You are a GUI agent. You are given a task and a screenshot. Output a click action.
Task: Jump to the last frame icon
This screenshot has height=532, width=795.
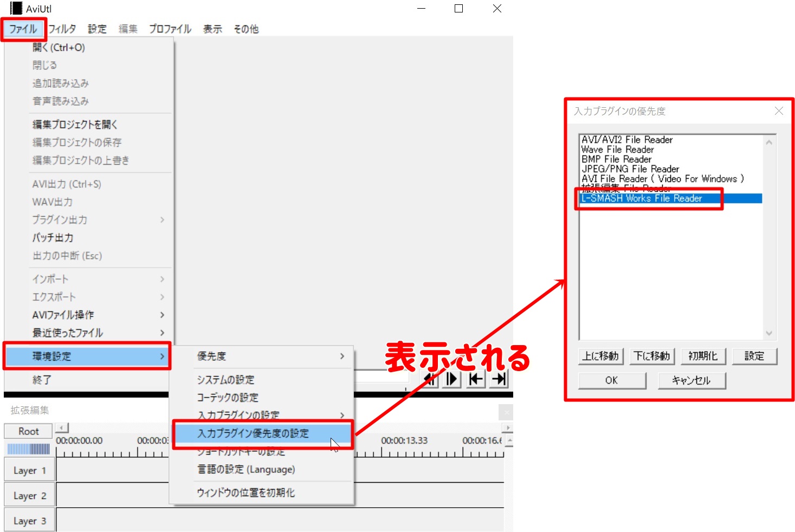click(499, 379)
